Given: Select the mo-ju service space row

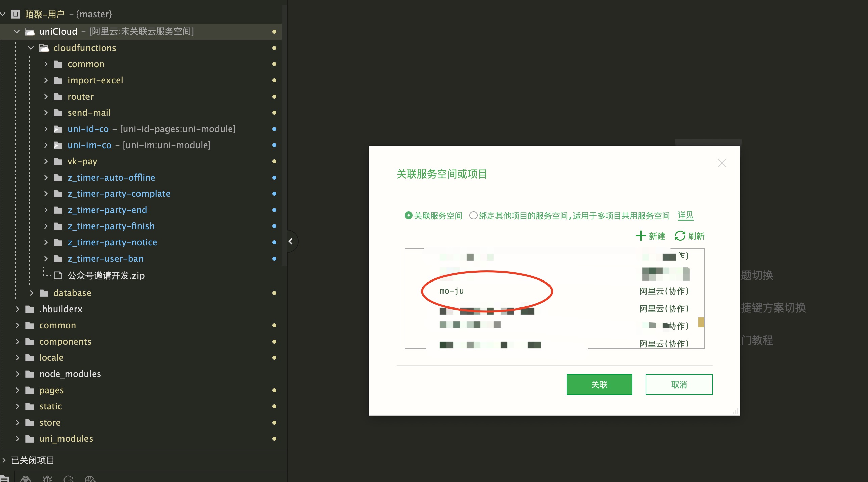Looking at the screenshot, I should [x=452, y=291].
